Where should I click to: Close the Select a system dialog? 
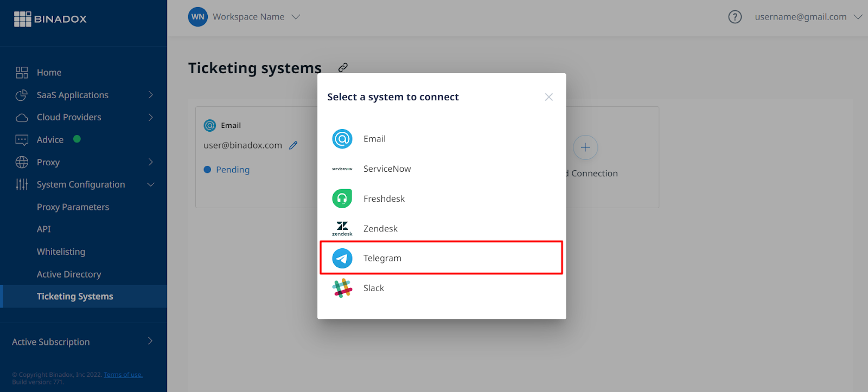pos(549,97)
